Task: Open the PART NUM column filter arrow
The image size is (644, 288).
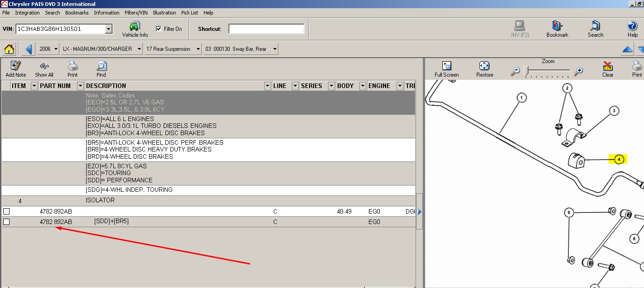Action: (81, 86)
